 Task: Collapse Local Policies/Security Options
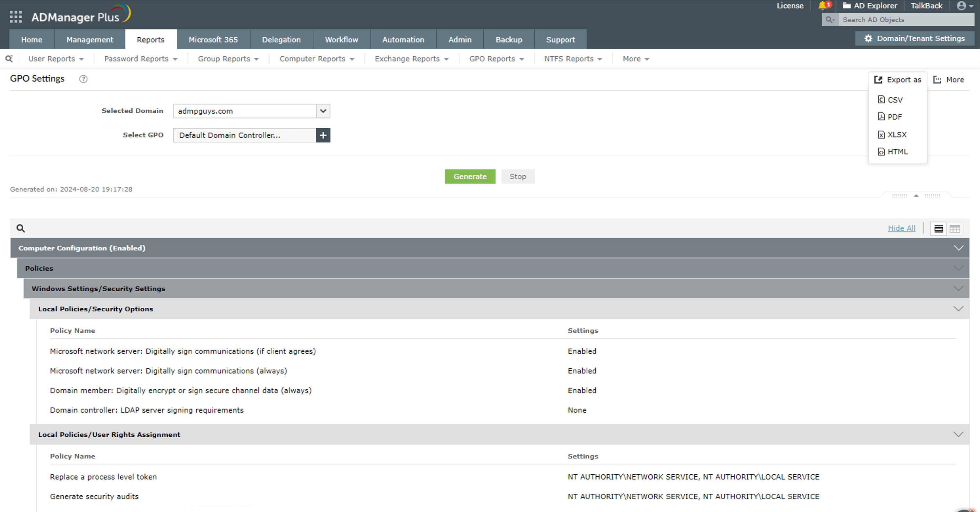(x=958, y=309)
